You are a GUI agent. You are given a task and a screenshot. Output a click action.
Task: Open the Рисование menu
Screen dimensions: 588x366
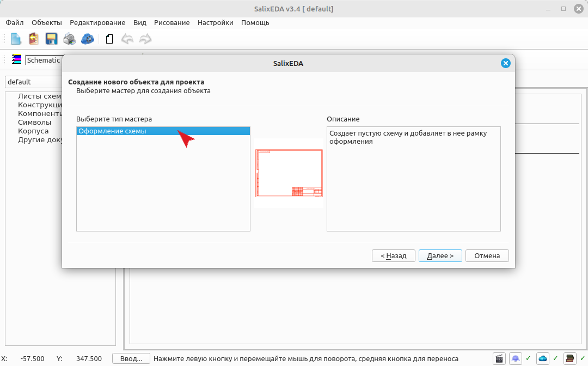pos(171,22)
